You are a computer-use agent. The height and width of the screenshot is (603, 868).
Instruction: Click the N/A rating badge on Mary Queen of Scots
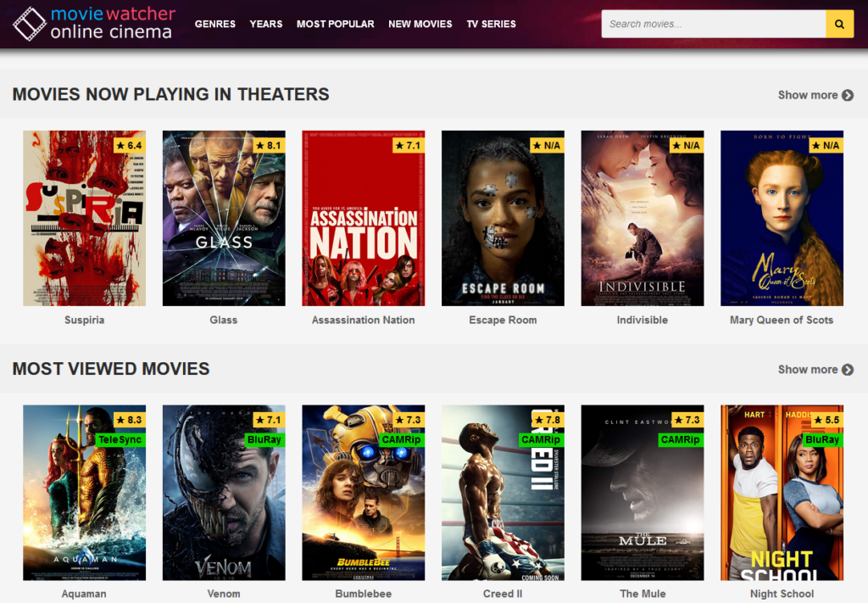826,146
